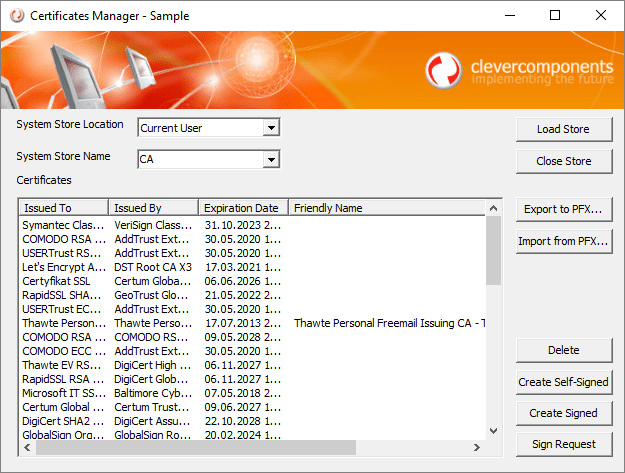Click the 22.10.2028 expiration date cell

coord(243,421)
